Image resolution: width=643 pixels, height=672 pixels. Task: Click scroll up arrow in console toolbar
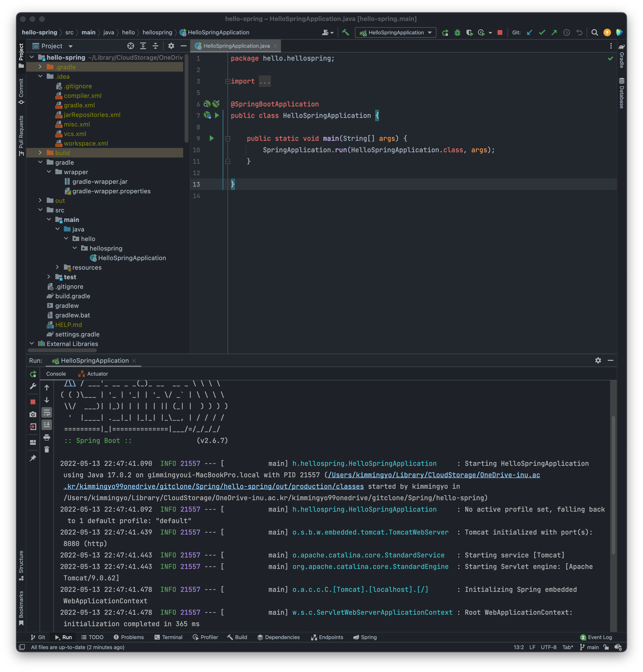(x=47, y=388)
